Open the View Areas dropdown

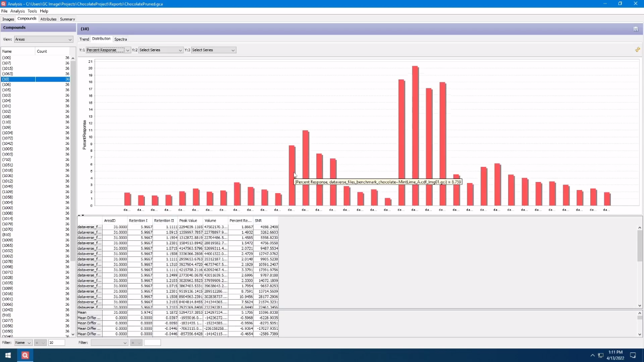(x=43, y=39)
